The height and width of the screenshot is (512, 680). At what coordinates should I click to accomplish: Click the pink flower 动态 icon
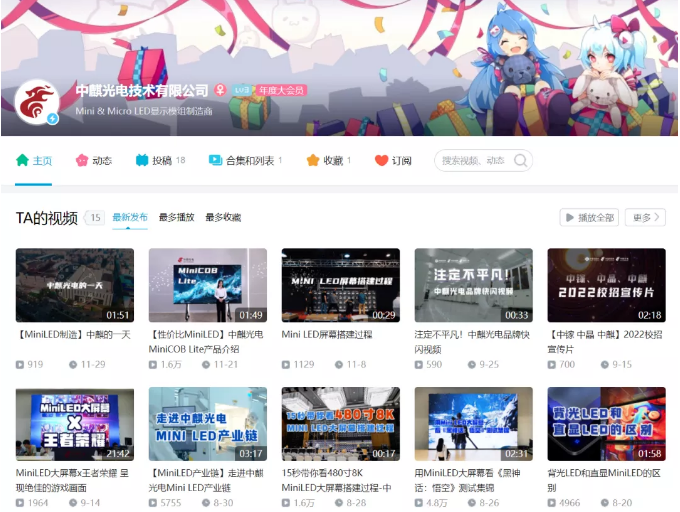click(x=82, y=160)
